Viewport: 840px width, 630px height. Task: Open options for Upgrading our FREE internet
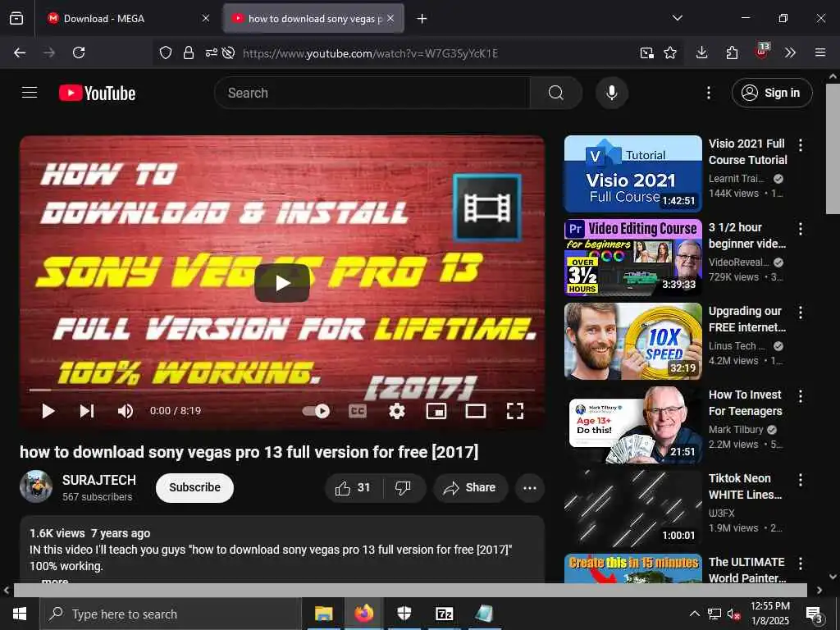point(801,313)
